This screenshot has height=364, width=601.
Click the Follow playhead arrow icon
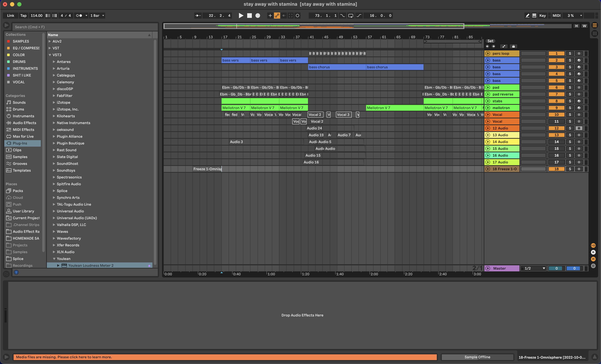[x=198, y=15]
